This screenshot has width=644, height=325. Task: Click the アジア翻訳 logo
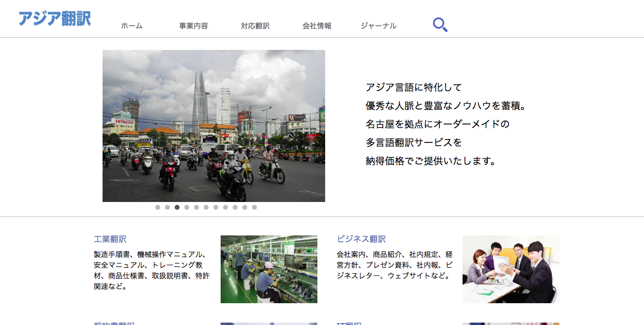pyautogui.click(x=55, y=19)
